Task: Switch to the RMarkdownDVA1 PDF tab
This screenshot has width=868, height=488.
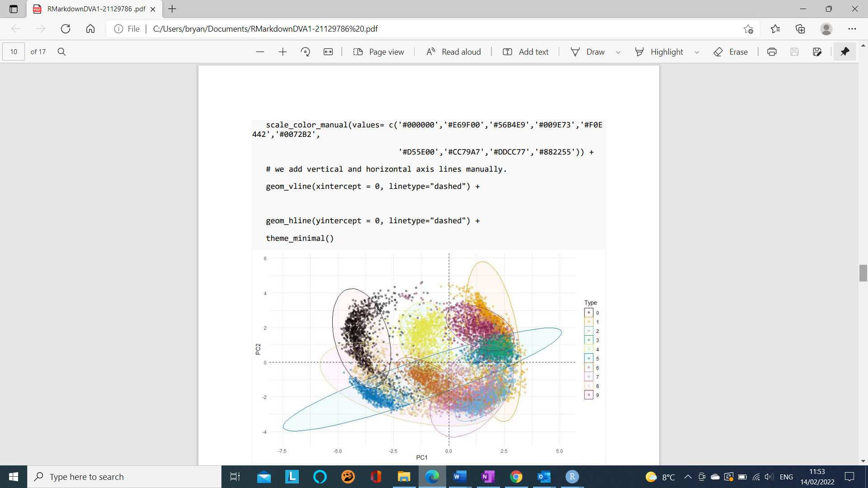Action: click(x=90, y=9)
